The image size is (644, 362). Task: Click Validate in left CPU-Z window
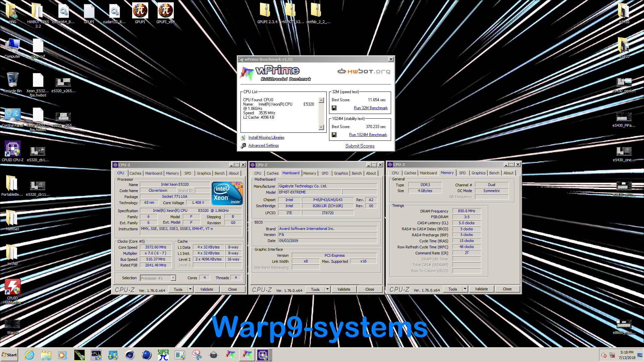tap(207, 289)
